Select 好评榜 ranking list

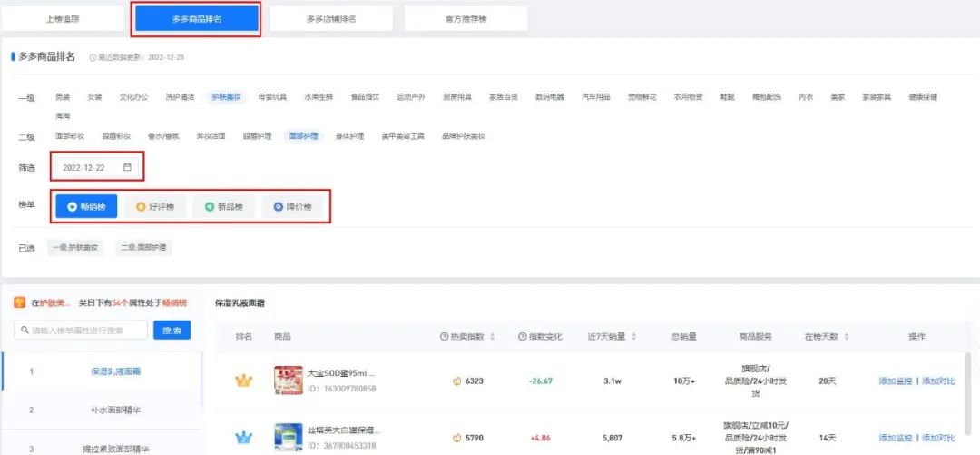point(155,206)
